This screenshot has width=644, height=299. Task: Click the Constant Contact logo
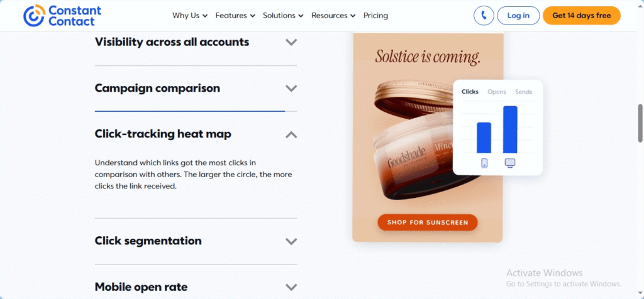coord(62,16)
